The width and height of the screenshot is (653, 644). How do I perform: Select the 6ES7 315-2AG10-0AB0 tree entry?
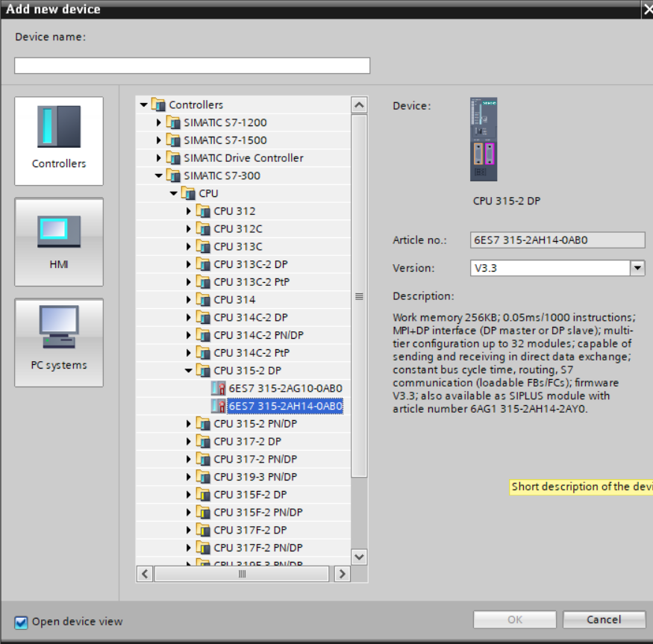(285, 388)
